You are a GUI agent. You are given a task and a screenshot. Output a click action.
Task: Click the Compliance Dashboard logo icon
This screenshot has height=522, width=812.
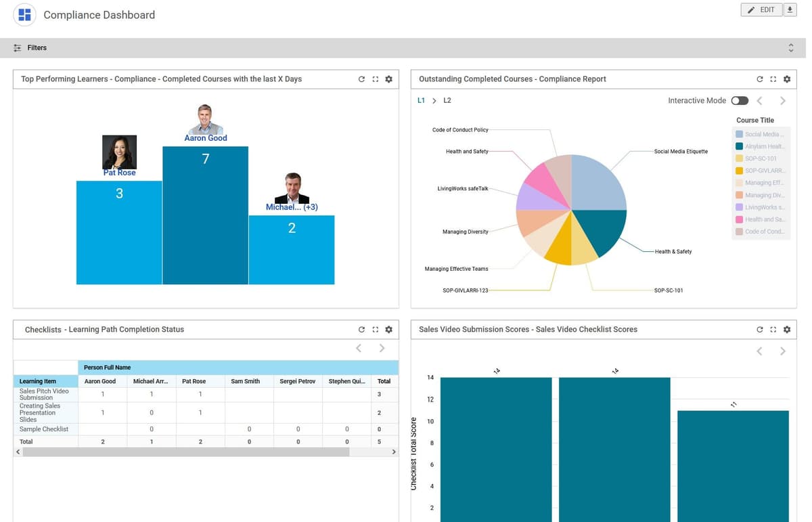point(23,14)
